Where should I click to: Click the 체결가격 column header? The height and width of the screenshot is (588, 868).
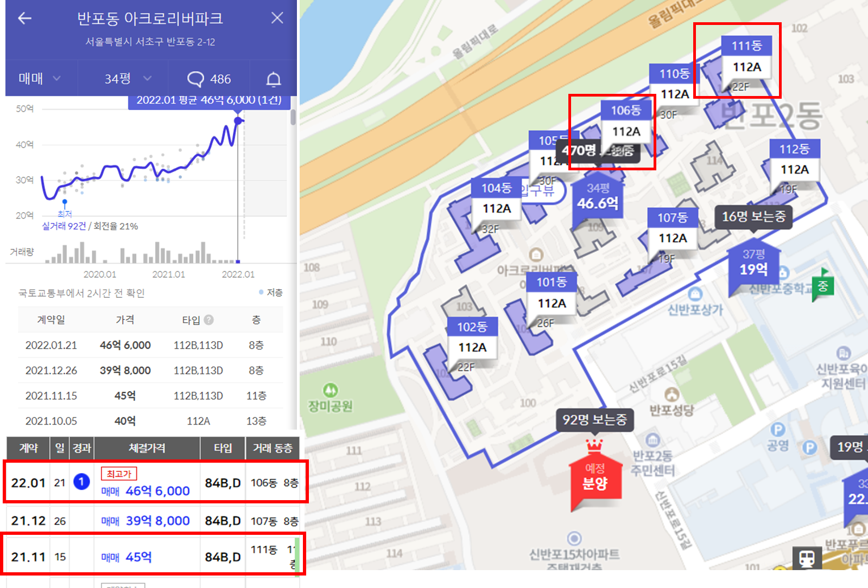point(147,448)
